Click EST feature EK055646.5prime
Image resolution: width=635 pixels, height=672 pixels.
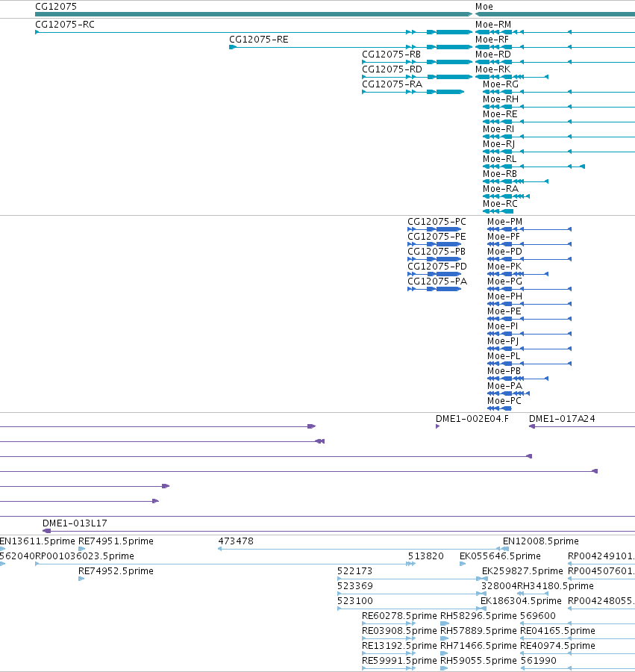coord(500,557)
